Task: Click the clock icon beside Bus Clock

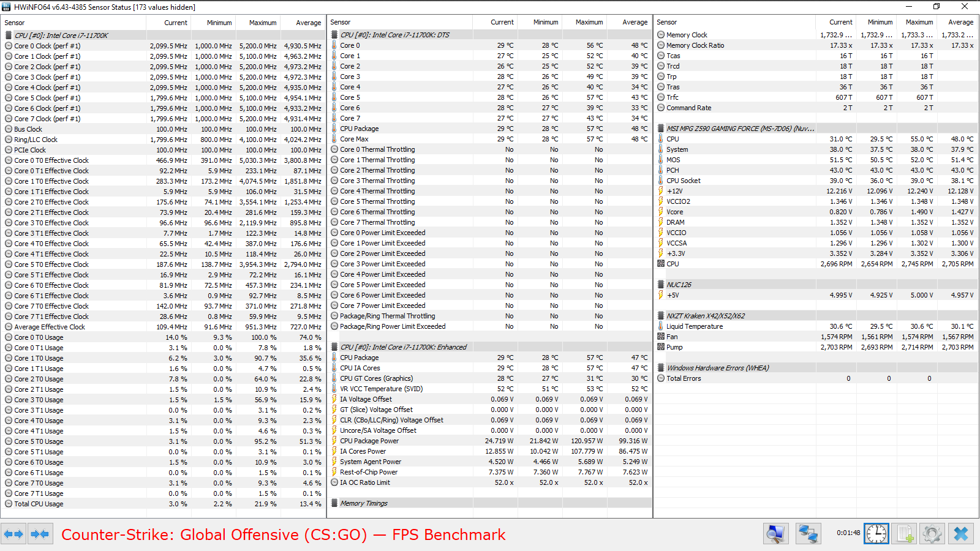Action: click(x=9, y=129)
